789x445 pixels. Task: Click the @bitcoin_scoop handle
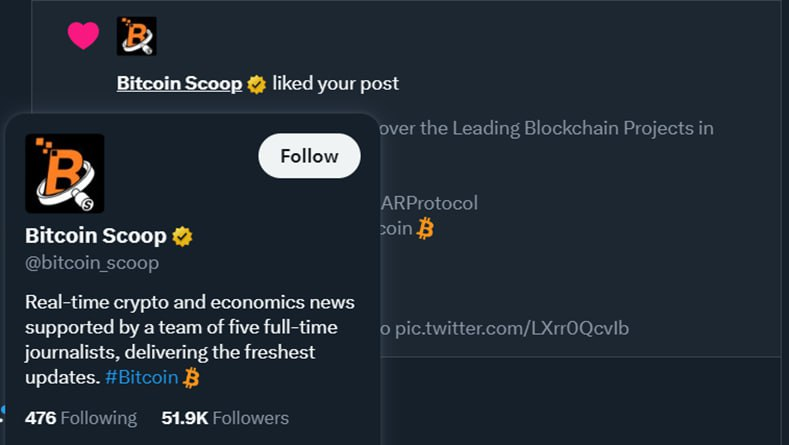pos(92,264)
